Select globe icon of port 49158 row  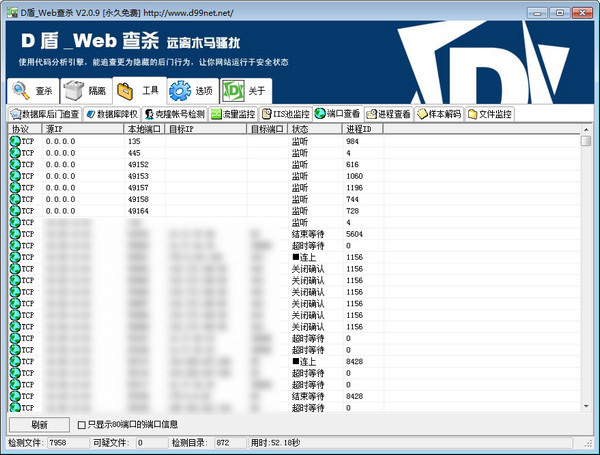tap(15, 199)
